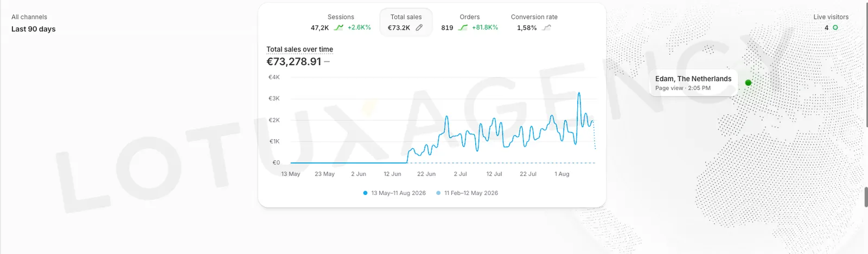Click the Live visitors label
This screenshot has height=254, width=868.
(x=831, y=17)
